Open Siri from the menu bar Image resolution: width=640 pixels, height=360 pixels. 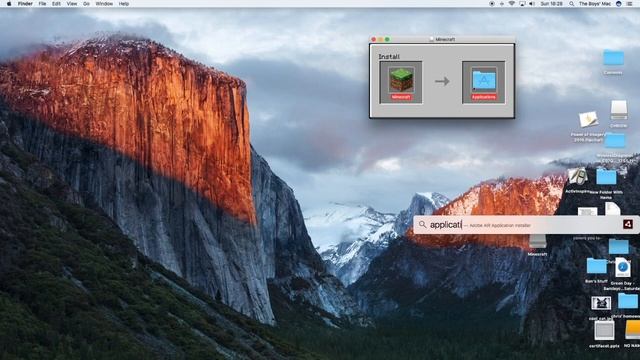click(619, 4)
